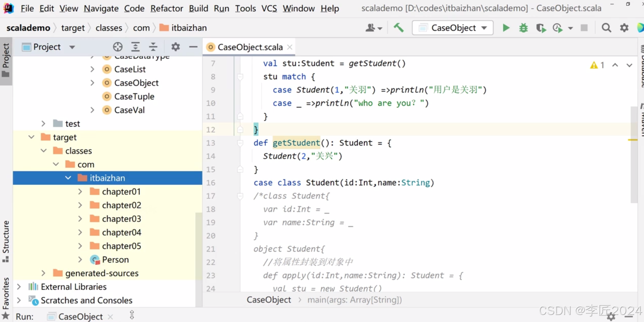The height and width of the screenshot is (322, 644).
Task: Open dropdown arrow next to profiler icon
Action: coord(570,28)
